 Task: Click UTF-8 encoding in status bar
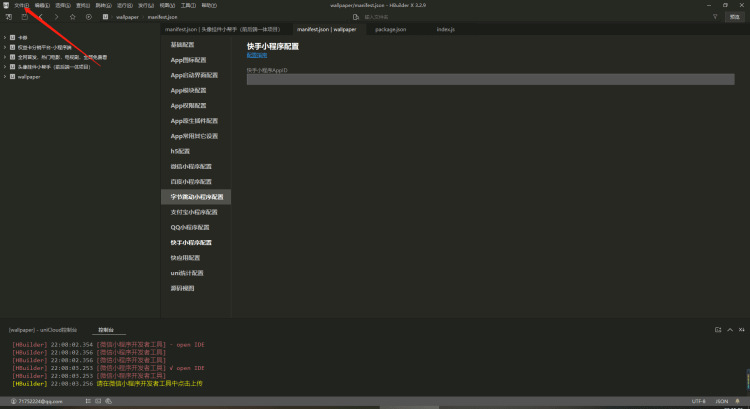(698, 401)
